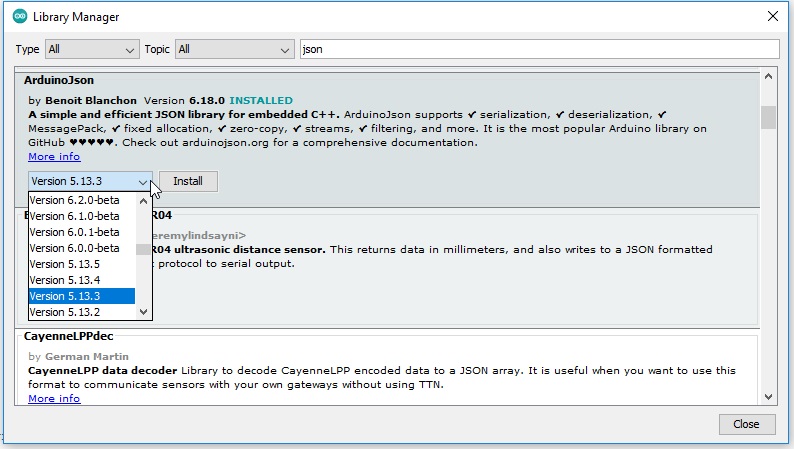794x449 pixels.
Task: Select Version 6.1.0-beta from list
Action: point(82,216)
